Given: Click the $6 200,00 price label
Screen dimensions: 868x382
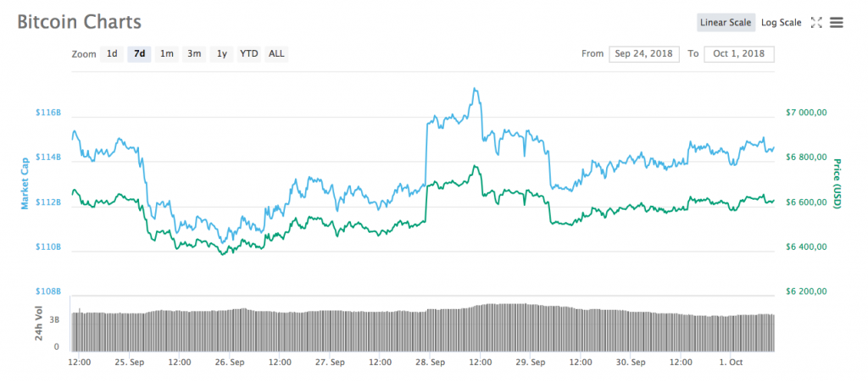Looking at the screenshot, I should (806, 291).
